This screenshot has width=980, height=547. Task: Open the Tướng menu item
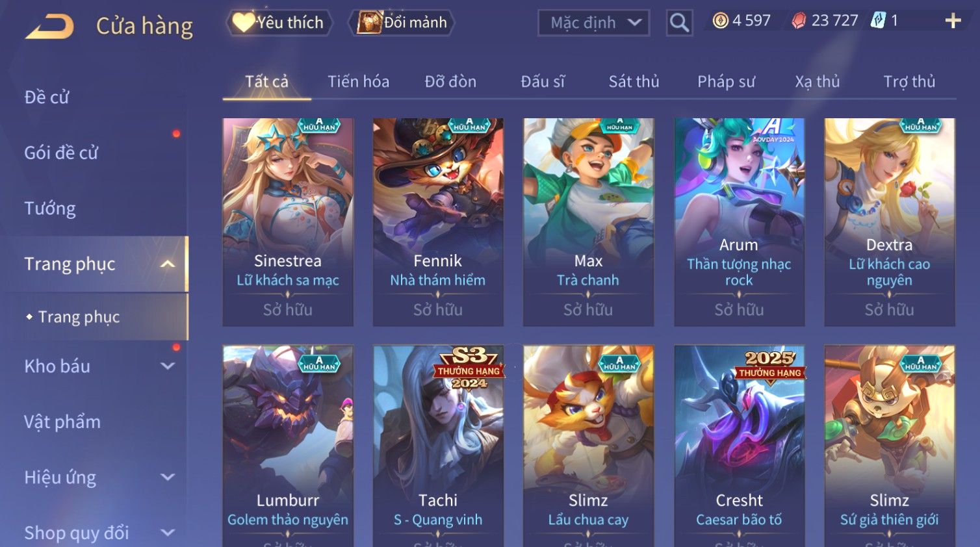[x=50, y=209]
